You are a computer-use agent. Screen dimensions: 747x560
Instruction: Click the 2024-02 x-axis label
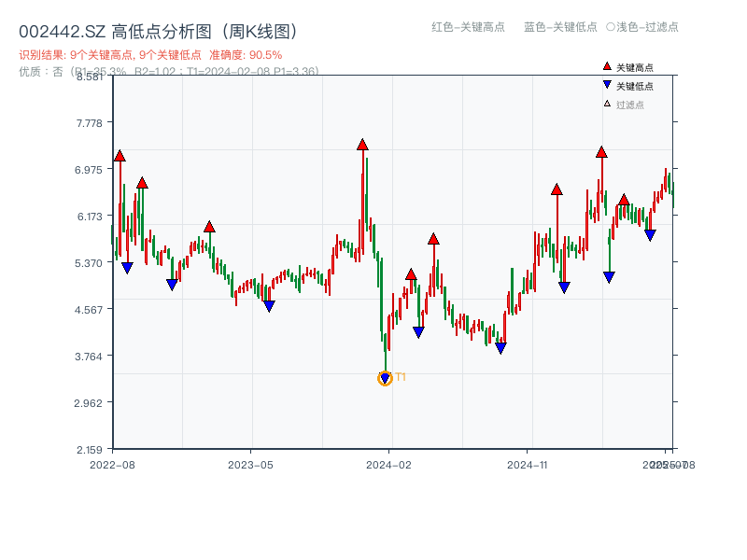point(388,465)
